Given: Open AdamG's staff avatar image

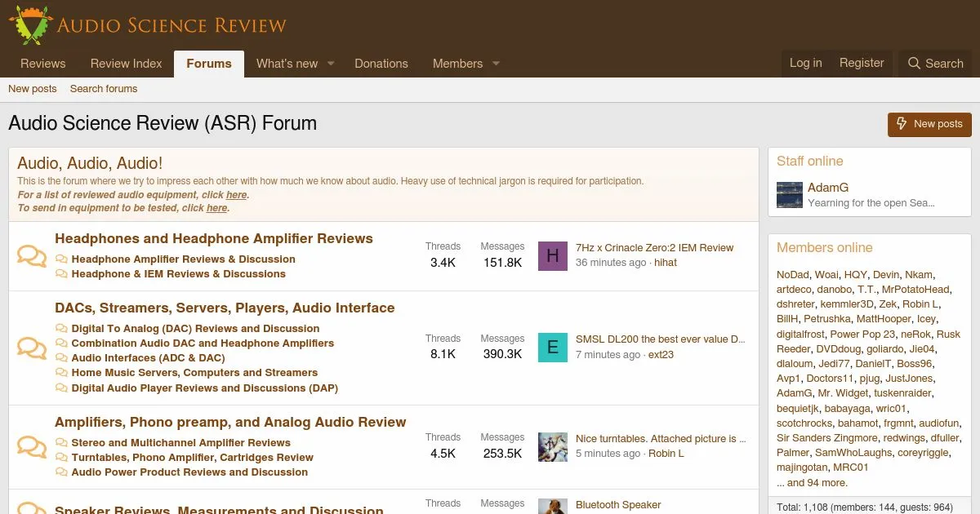Looking at the screenshot, I should 790,195.
